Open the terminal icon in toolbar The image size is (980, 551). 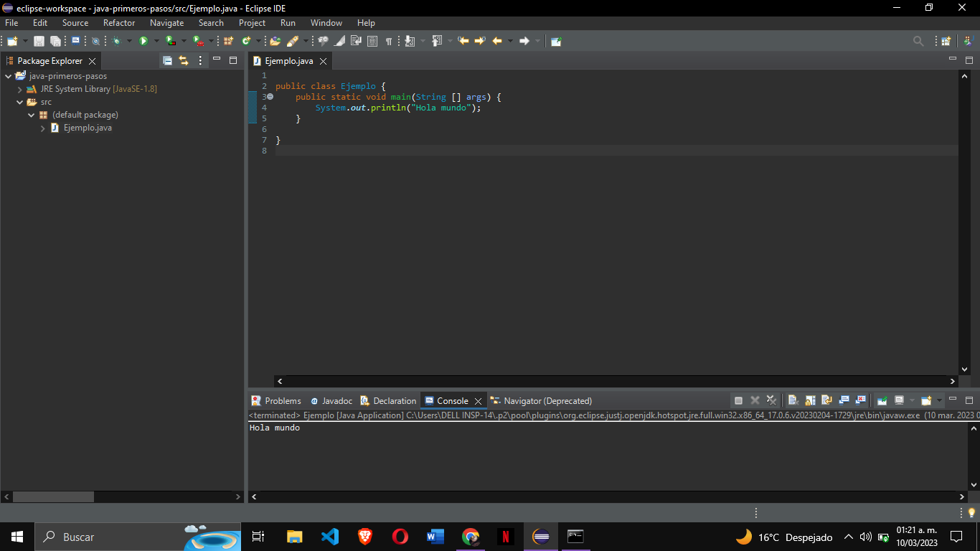75,41
